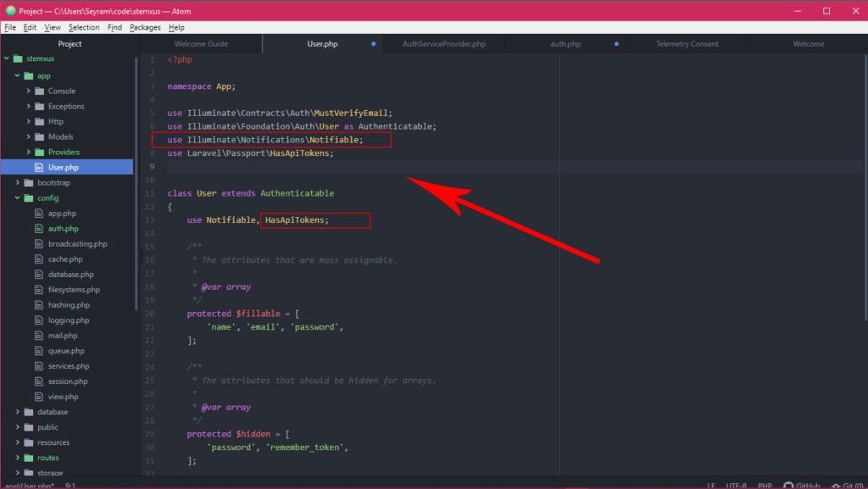
Task: Click the GitHub icon in status bar
Action: pyautogui.click(x=789, y=486)
